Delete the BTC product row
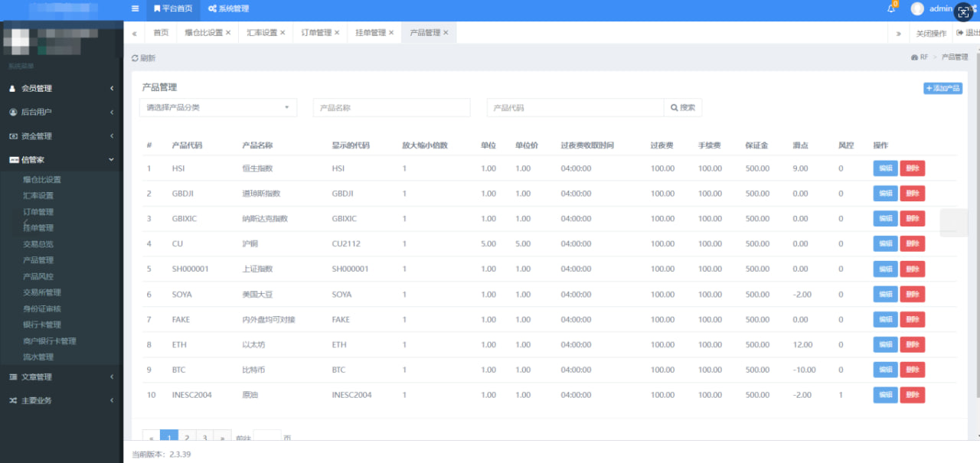Screen dimensions: 980x463 (x=912, y=370)
